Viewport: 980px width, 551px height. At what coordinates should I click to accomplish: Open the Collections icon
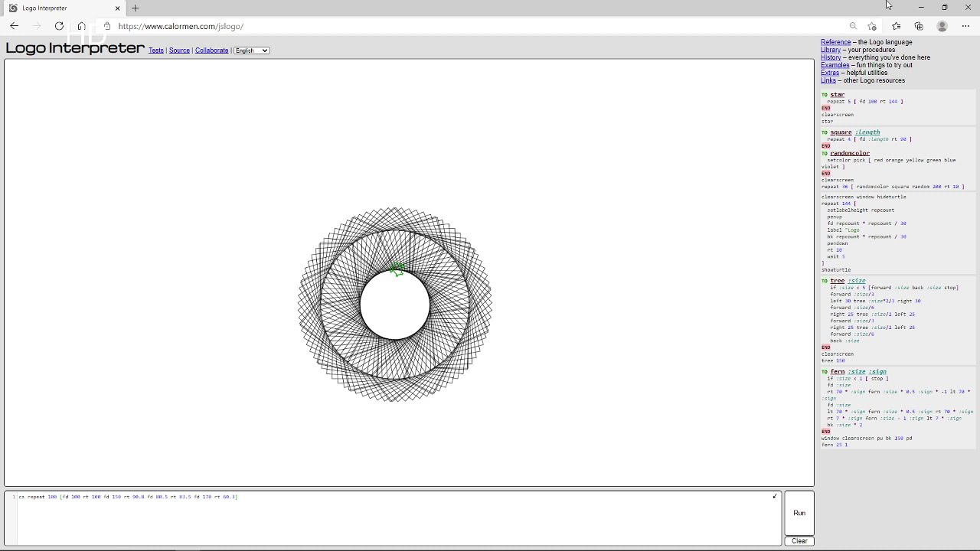click(x=919, y=26)
